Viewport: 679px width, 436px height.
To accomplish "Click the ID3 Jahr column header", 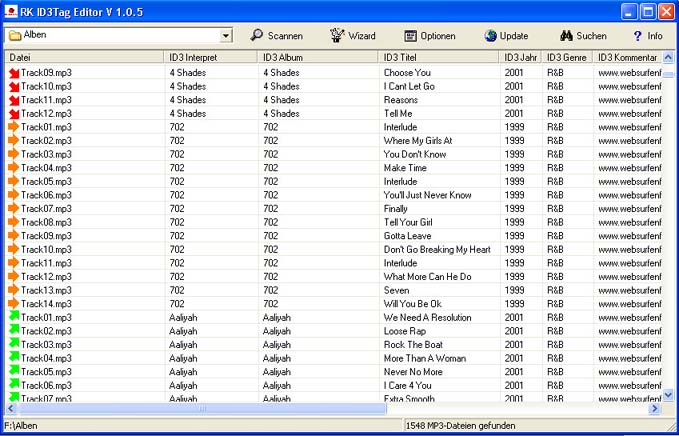I will click(x=520, y=58).
